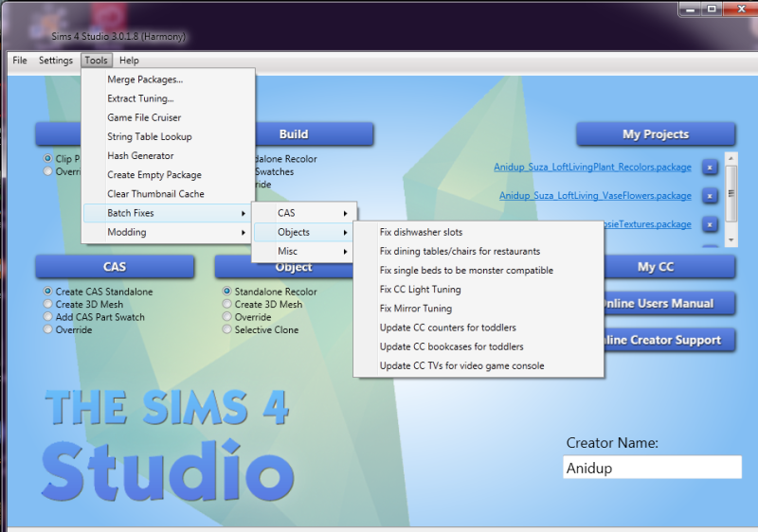Launch the Hash Generator
The image size is (758, 532).
[x=168, y=155]
